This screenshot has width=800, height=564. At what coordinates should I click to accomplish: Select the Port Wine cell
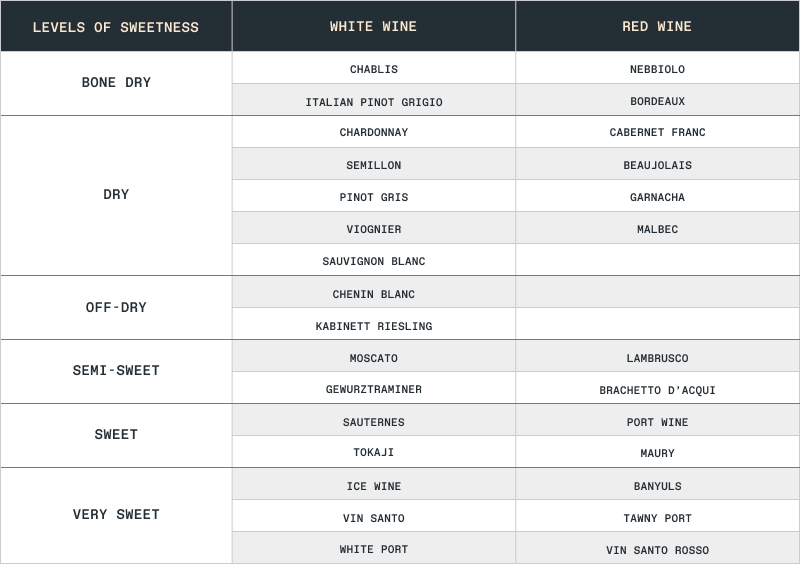(x=657, y=420)
